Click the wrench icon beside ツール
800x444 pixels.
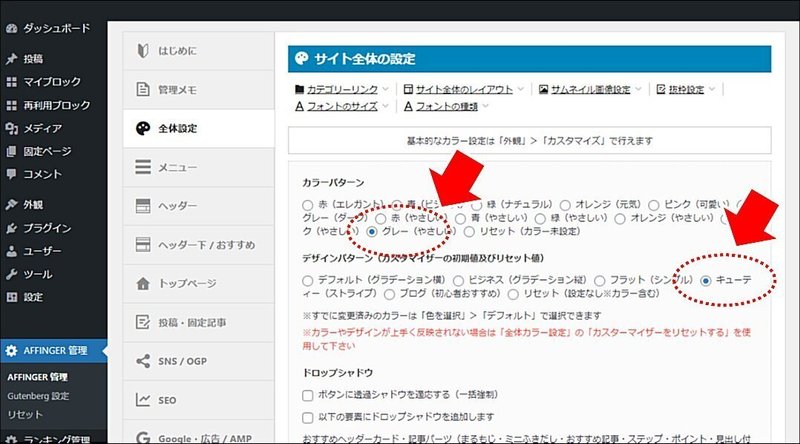[x=12, y=274]
